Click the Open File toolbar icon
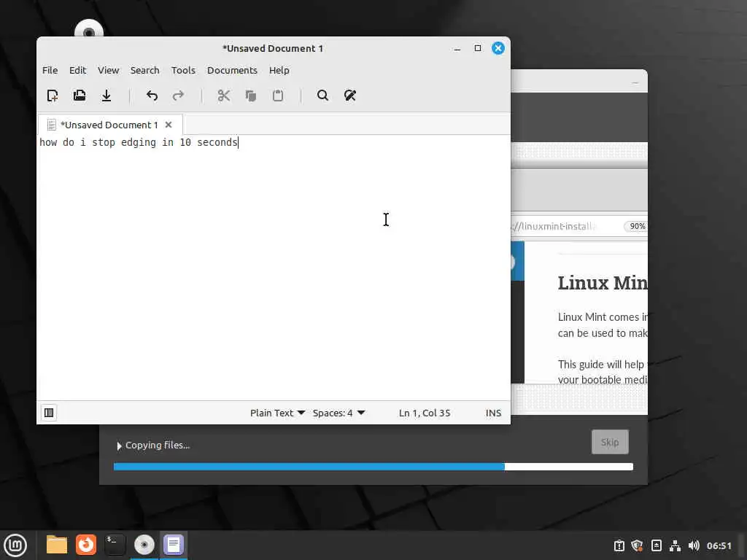The width and height of the screenshot is (747, 560). pyautogui.click(x=80, y=96)
